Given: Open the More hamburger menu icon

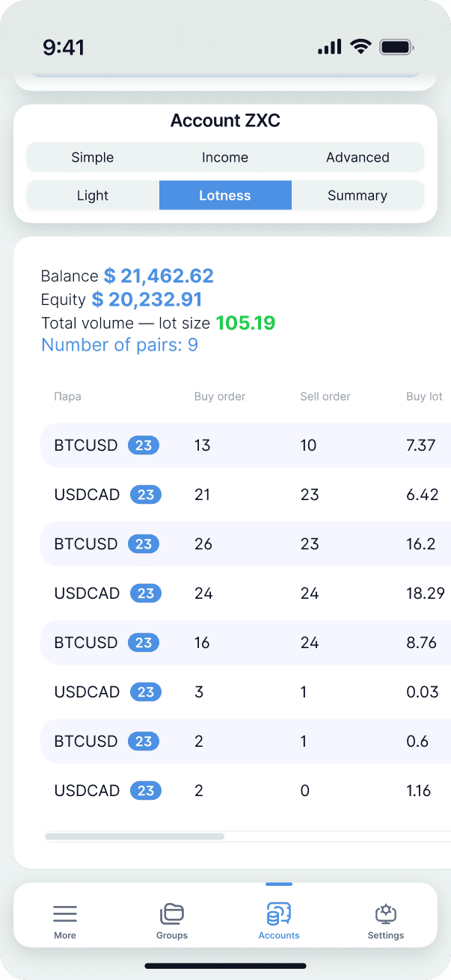Looking at the screenshot, I should [65, 913].
